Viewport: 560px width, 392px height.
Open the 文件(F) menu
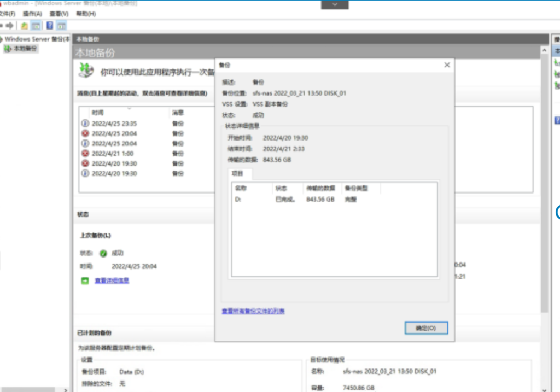pos(7,14)
